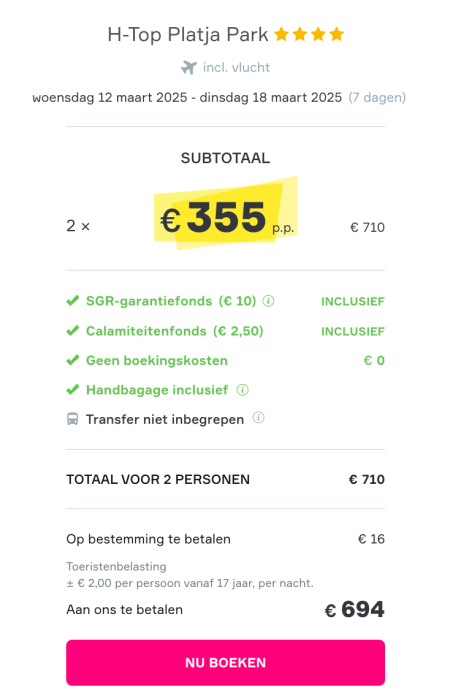Screen dimensions: 450x698
Task: Click the airplane icon near incl. vlucht
Action: [189, 68]
